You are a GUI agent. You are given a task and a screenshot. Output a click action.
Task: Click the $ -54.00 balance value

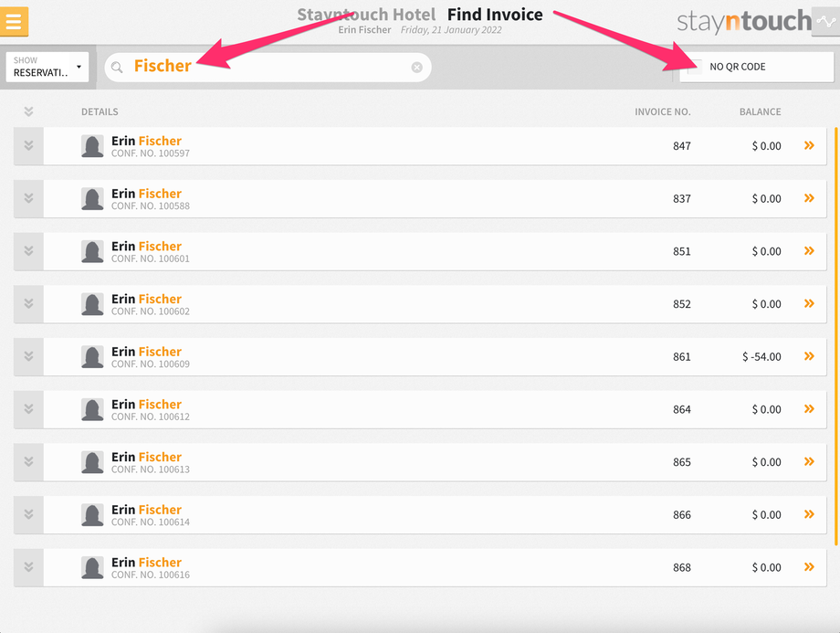point(761,356)
